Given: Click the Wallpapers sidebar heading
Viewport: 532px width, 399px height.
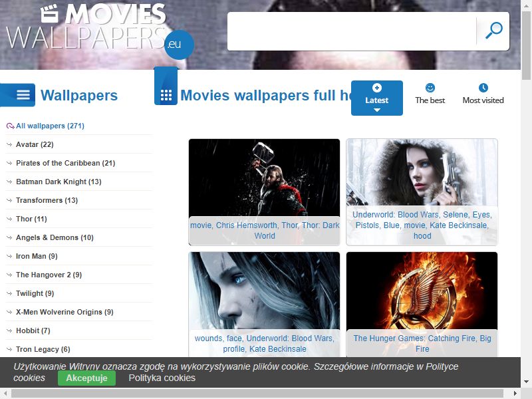Looking at the screenshot, I should pyautogui.click(x=79, y=95).
